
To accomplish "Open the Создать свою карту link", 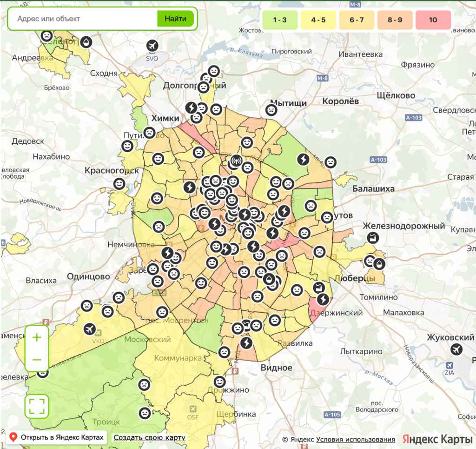I will pyautogui.click(x=149, y=437).
